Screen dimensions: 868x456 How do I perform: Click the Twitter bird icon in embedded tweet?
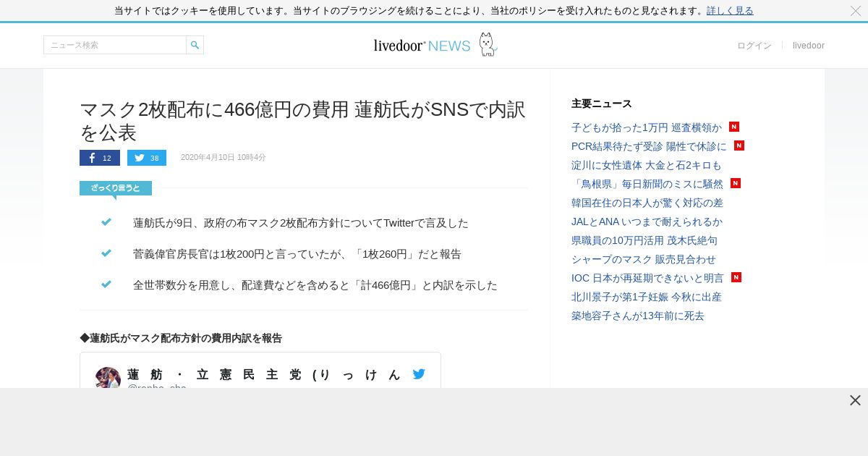pyautogui.click(x=419, y=374)
